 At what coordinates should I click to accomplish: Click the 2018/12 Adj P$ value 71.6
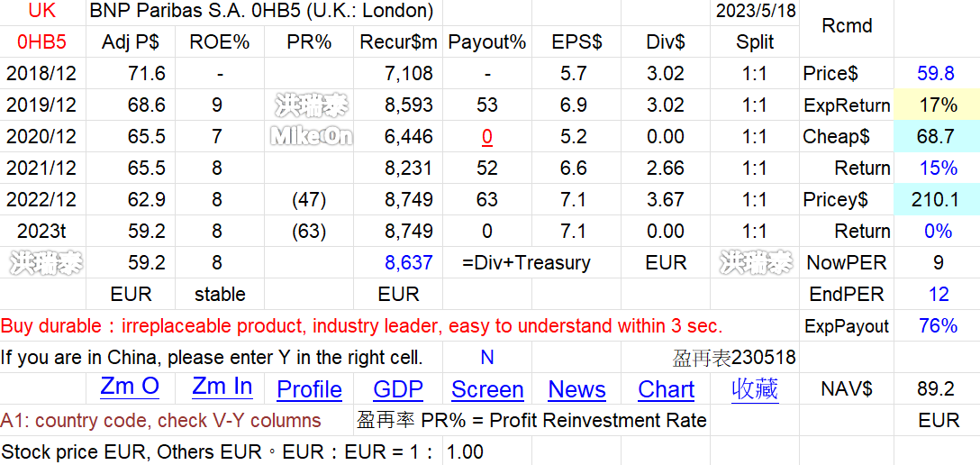coord(146,73)
